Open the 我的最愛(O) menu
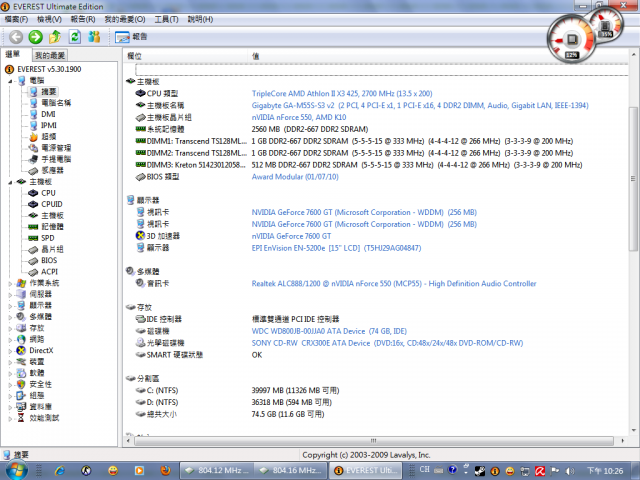 [124, 19]
